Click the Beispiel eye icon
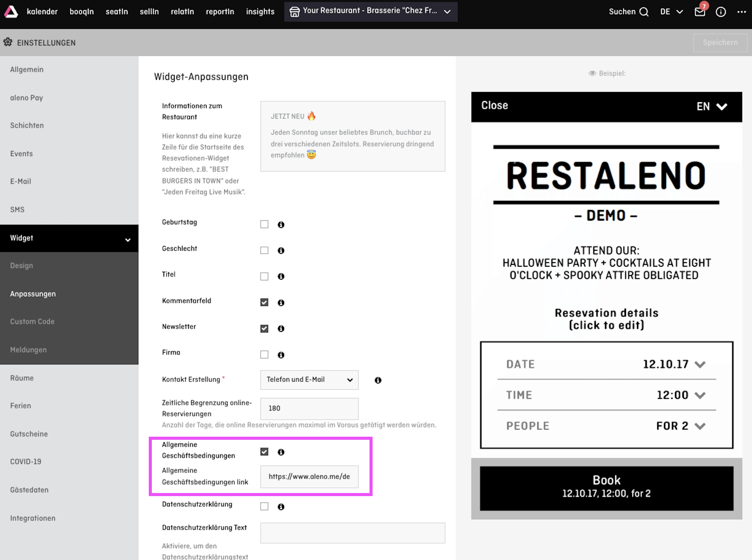The height and width of the screenshot is (560, 752). 592,73
